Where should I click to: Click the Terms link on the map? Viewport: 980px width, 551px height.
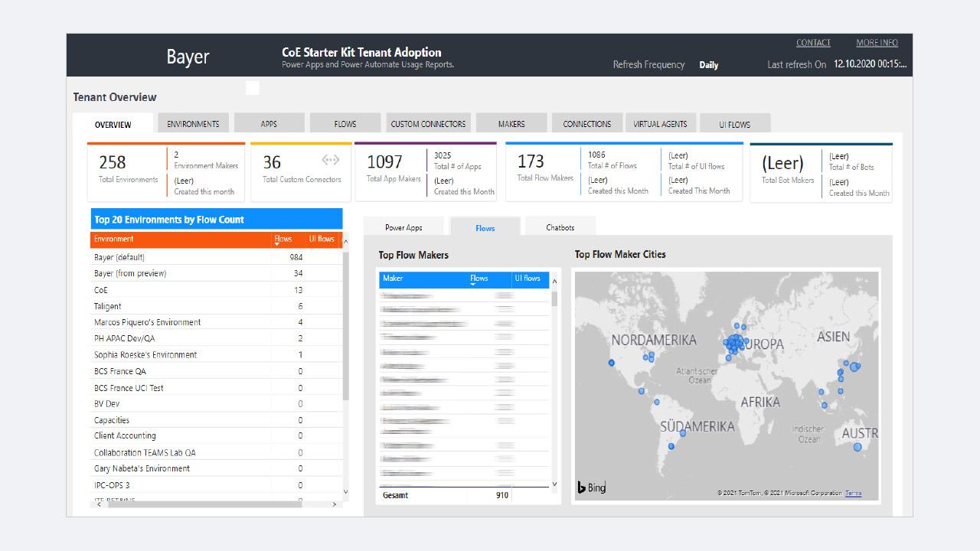[853, 493]
